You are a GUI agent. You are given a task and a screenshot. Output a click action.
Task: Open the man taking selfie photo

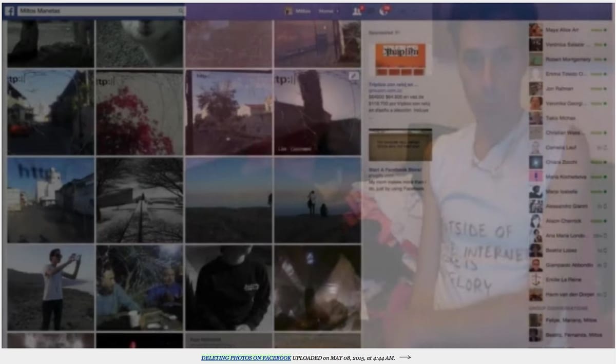coord(51,288)
